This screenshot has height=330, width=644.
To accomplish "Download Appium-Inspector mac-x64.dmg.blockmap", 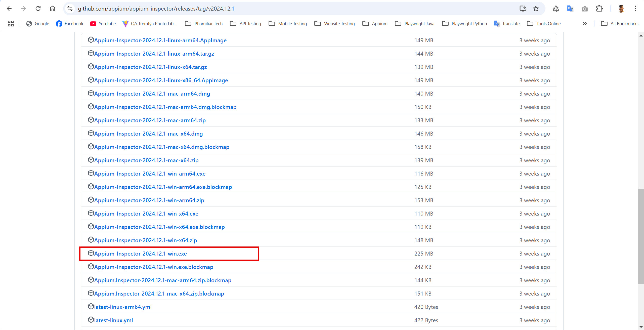I will point(162,147).
